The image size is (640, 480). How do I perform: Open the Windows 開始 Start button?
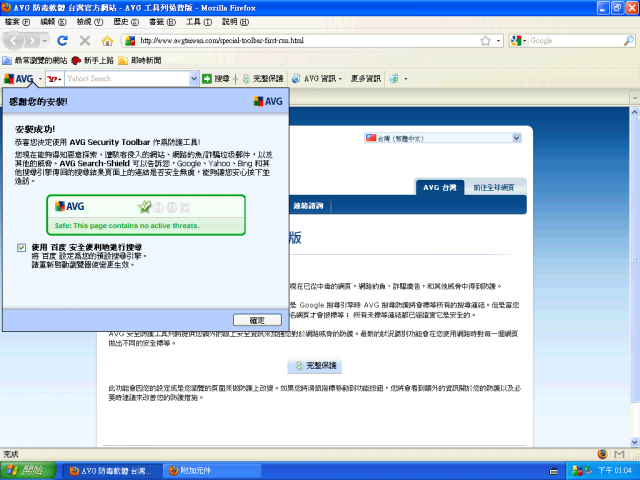coord(28,471)
